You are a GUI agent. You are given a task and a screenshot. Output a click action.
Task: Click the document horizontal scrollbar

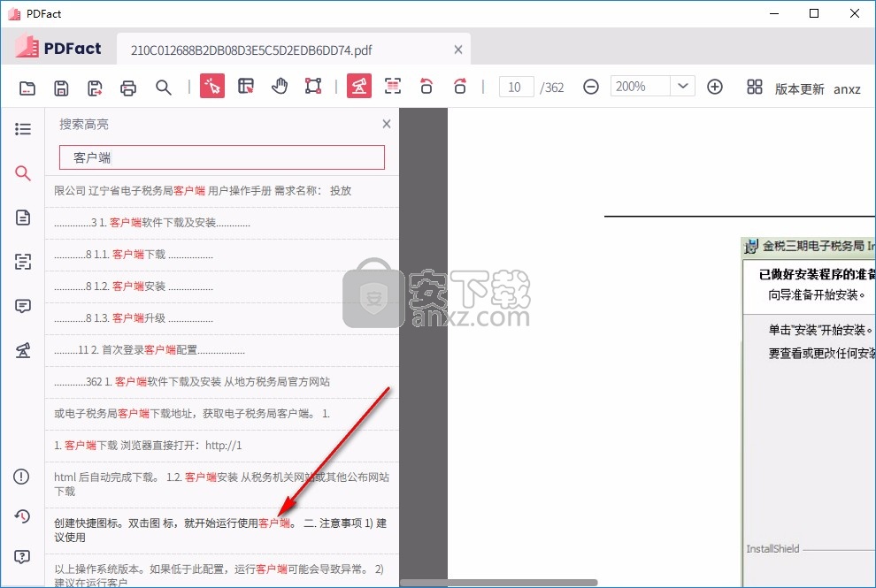498,583
